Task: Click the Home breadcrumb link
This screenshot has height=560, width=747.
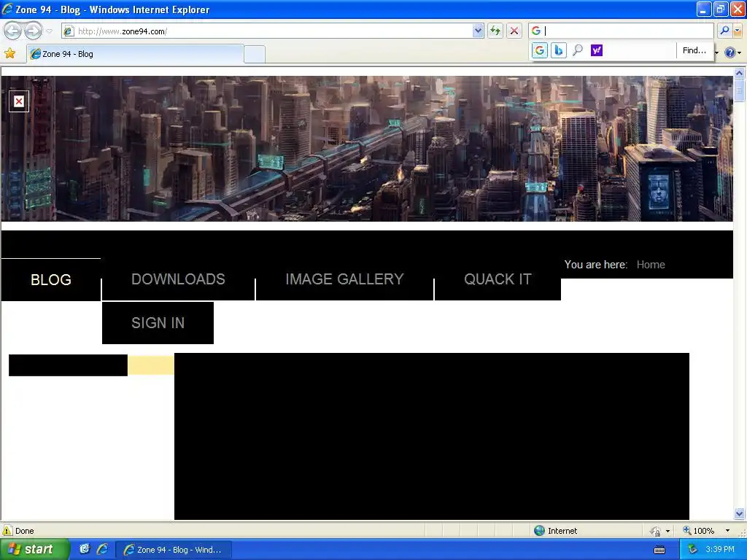Action: (651, 265)
